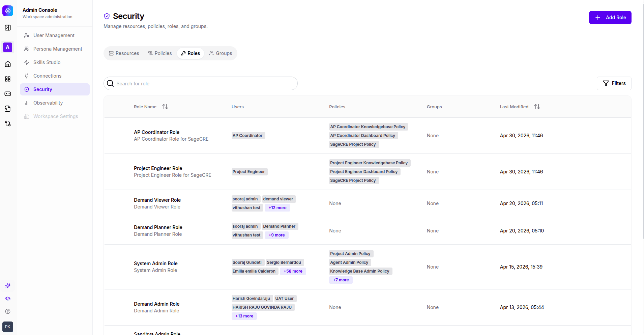Select the Roles tab

click(191, 53)
